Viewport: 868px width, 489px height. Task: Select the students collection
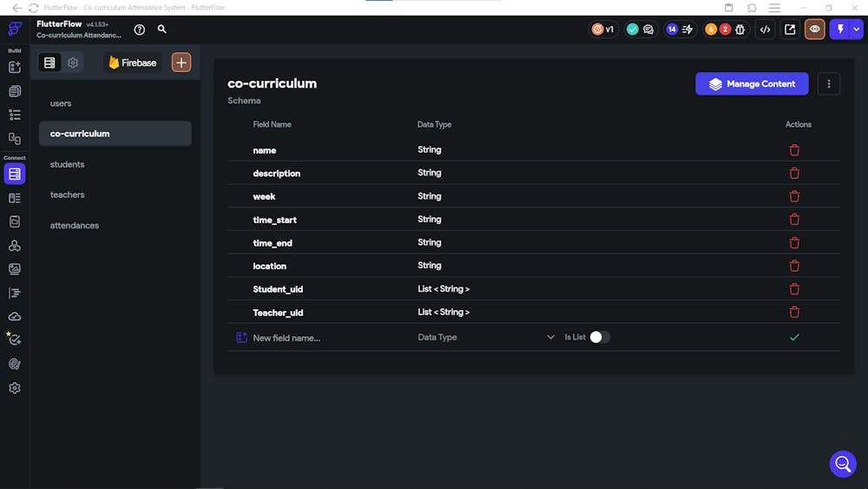pyautogui.click(x=115, y=164)
